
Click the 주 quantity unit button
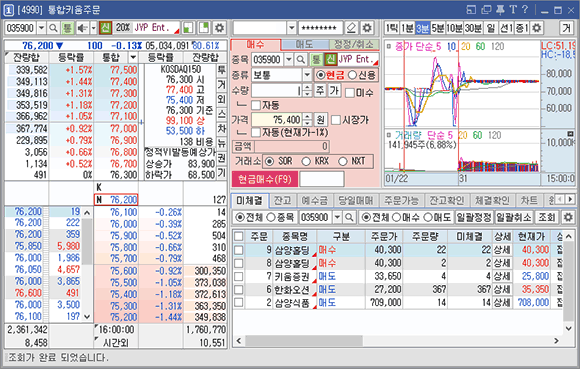click(320, 90)
